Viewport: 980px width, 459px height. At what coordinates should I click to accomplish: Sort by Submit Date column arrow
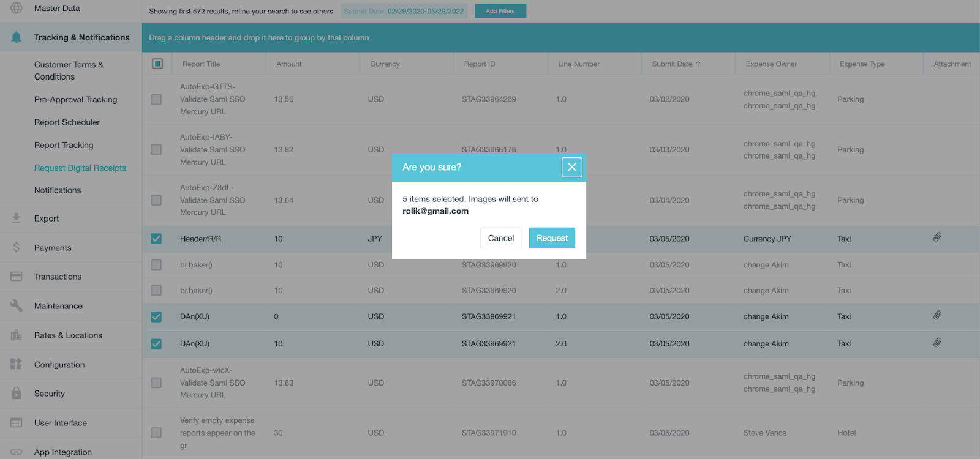(698, 64)
